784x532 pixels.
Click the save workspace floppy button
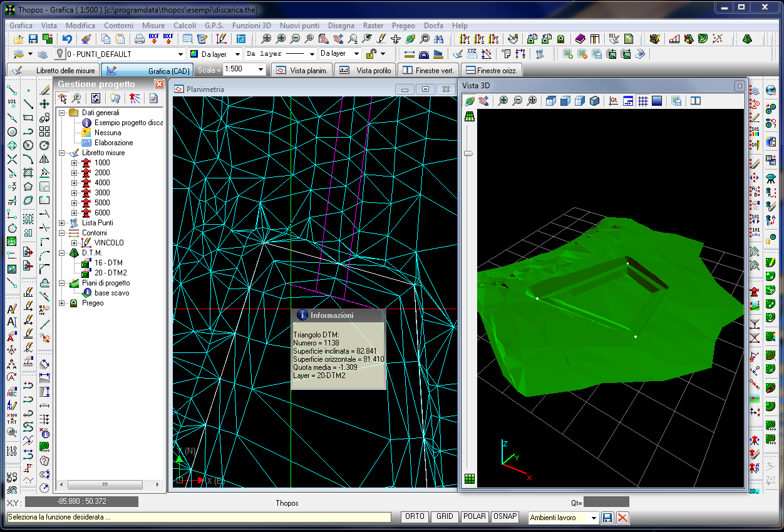(607, 518)
